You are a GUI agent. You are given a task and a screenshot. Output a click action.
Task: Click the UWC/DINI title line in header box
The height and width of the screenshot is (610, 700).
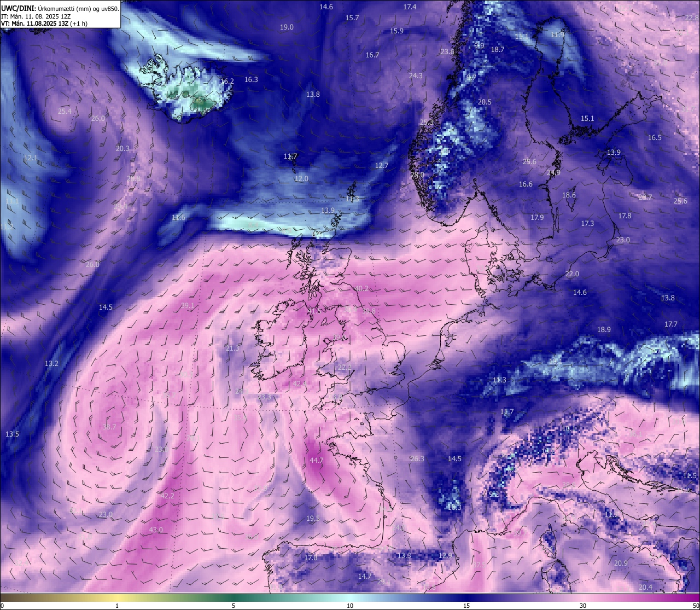pyautogui.click(x=60, y=9)
